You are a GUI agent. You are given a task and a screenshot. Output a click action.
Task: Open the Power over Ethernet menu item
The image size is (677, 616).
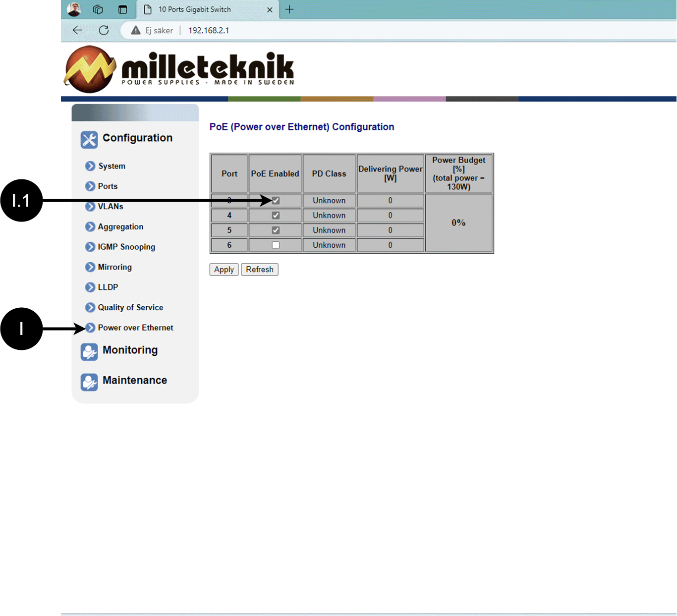coord(135,328)
